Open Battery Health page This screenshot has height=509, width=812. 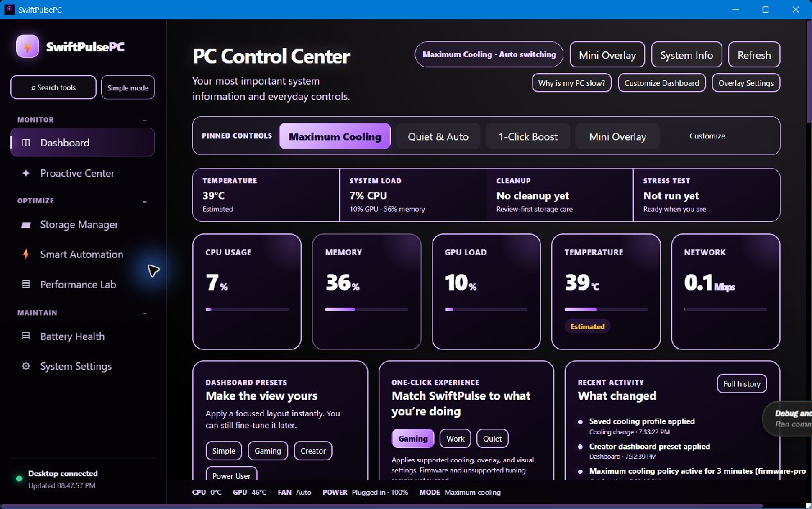83,336
